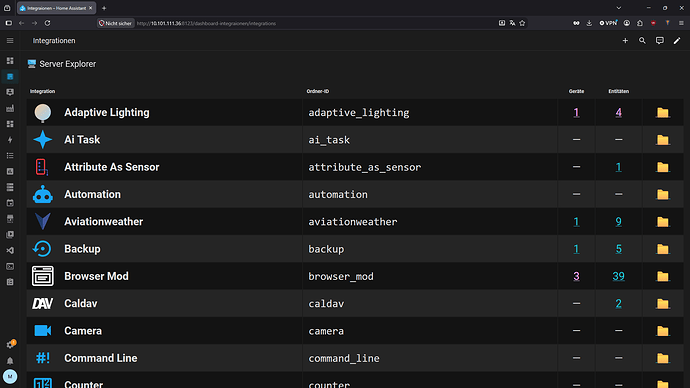Screen dimensions: 690x388
Task: Open folder for Ai Task row
Action: point(663,140)
